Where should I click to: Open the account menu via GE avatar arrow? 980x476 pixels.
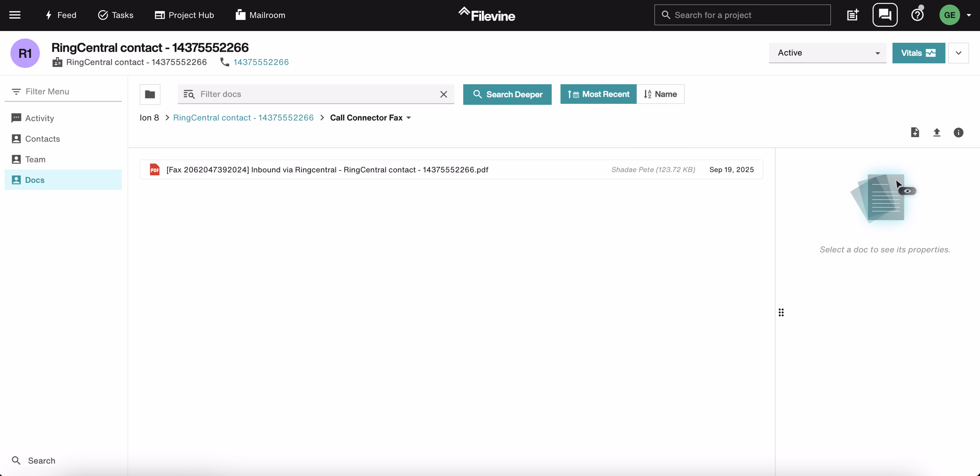tap(970, 15)
